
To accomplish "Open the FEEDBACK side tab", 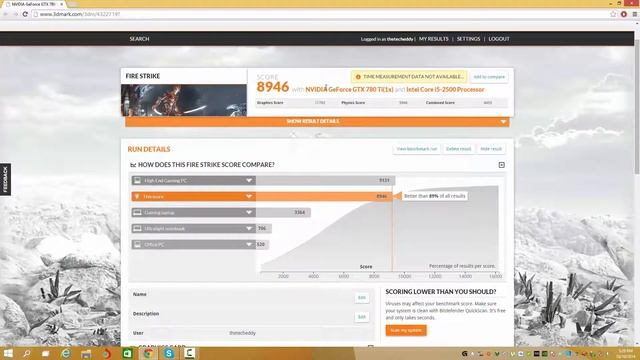I will pyautogui.click(x=5, y=180).
